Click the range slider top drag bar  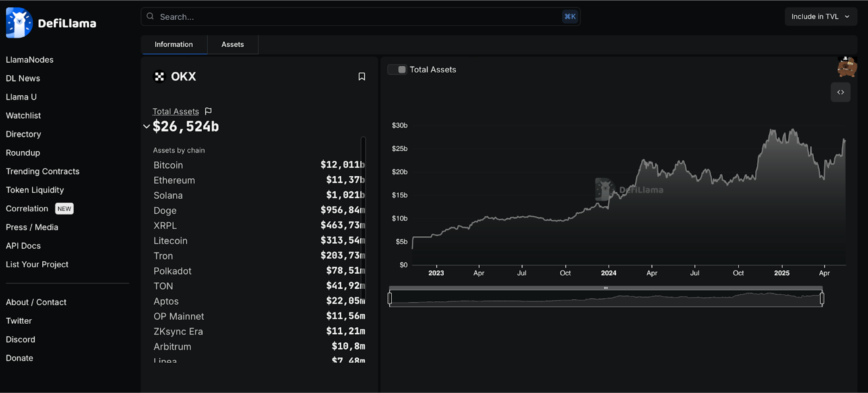pos(606,288)
